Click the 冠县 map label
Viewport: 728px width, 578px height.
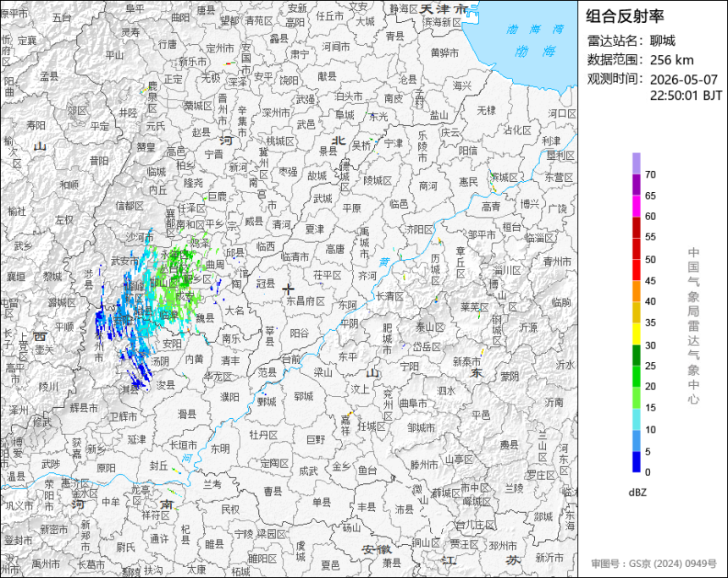coord(266,283)
